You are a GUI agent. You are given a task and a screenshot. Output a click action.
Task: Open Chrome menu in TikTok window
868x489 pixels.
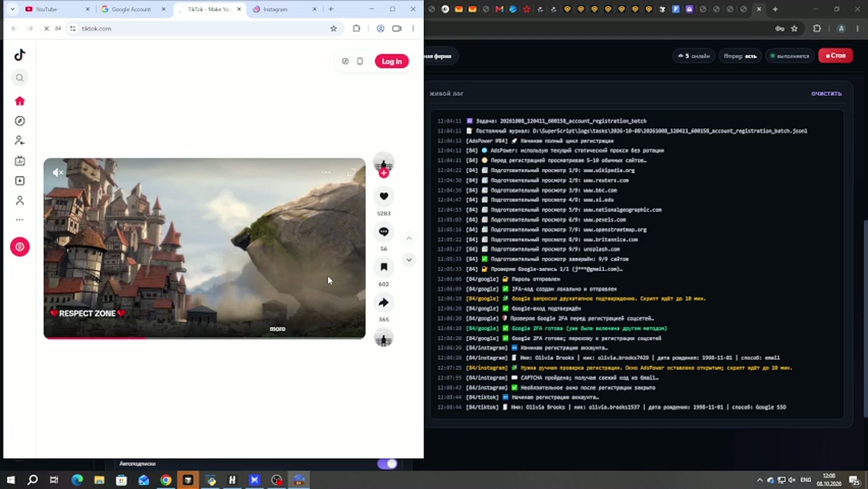(x=413, y=29)
